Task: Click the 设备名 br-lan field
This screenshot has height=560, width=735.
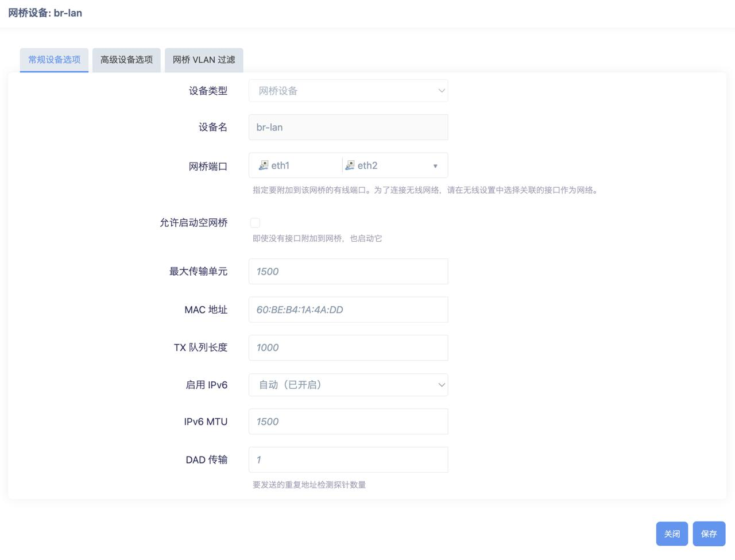Action: click(x=348, y=128)
